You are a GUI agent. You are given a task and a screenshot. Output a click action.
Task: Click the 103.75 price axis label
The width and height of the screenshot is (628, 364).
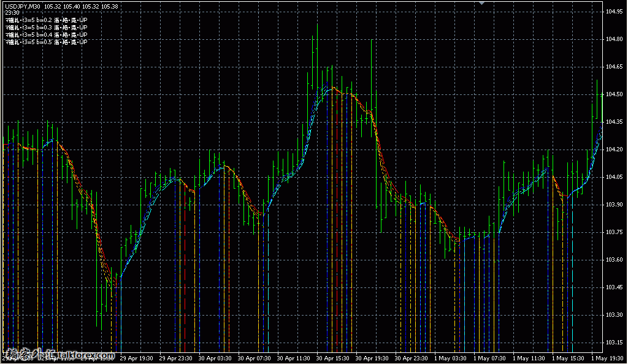pyautogui.click(x=615, y=232)
